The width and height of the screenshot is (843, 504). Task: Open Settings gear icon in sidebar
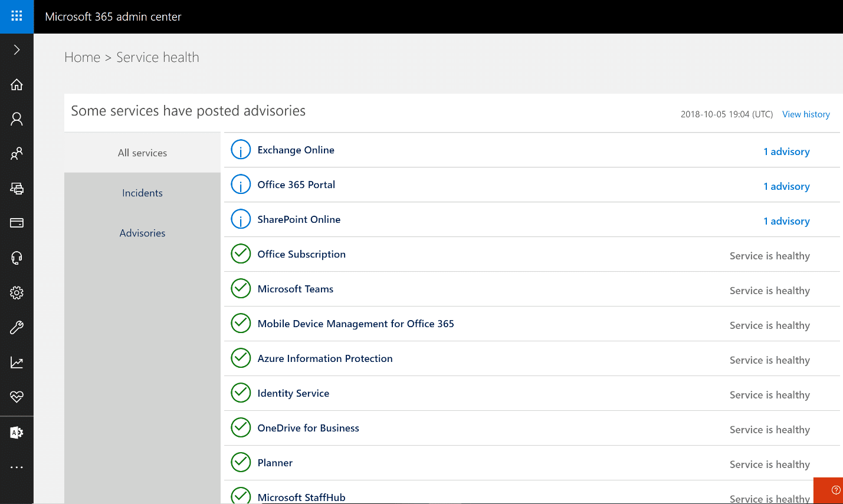point(17,292)
